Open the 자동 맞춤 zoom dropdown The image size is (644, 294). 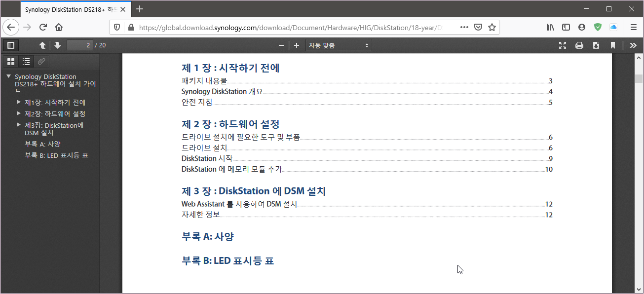pos(339,45)
